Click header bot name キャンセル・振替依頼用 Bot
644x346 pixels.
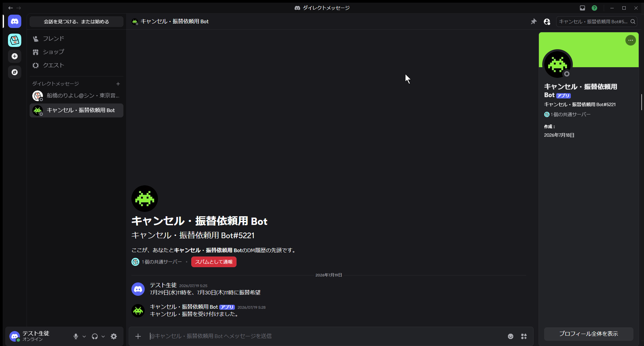click(x=174, y=21)
